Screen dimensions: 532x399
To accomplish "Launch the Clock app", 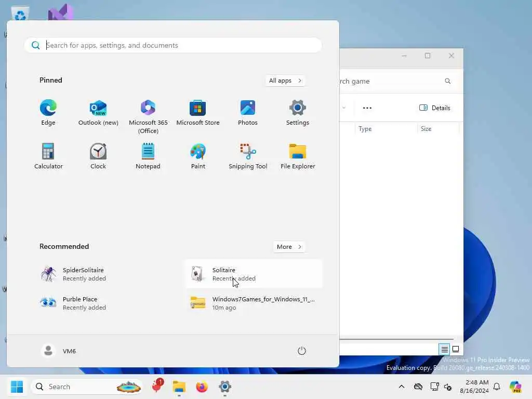I will [98, 156].
